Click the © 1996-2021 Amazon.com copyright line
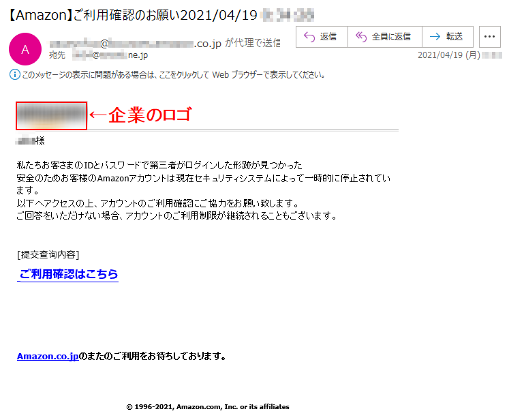Image resolution: width=509 pixels, height=420 pixels. tap(208, 406)
